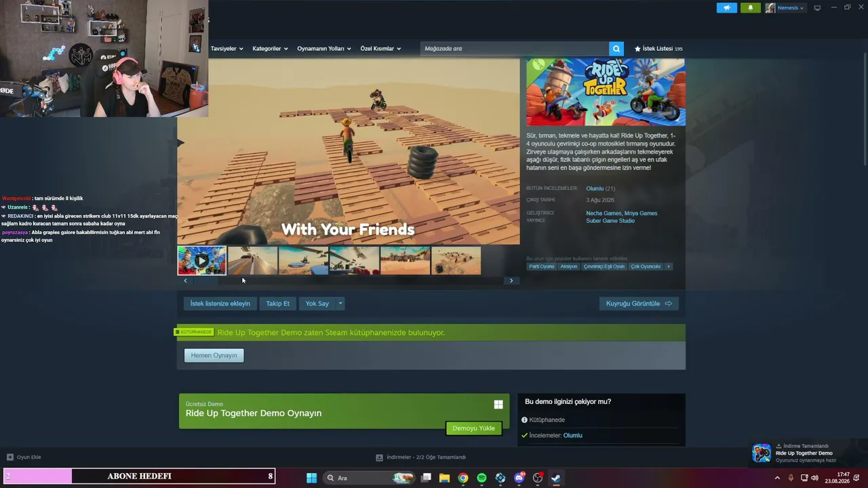Click the thumbnail strip right arrow
The height and width of the screenshot is (488, 868).
[511, 281]
